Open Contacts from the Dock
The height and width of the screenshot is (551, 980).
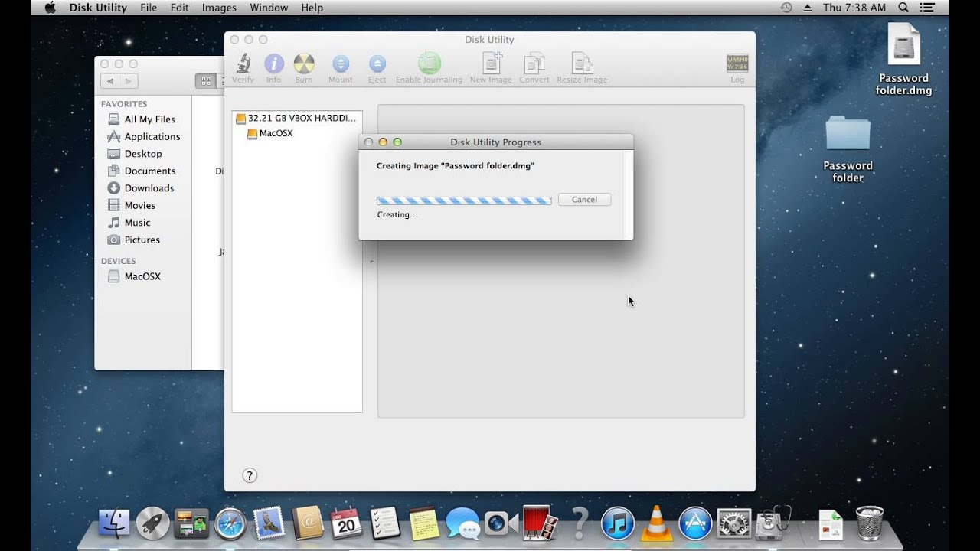coord(308,524)
